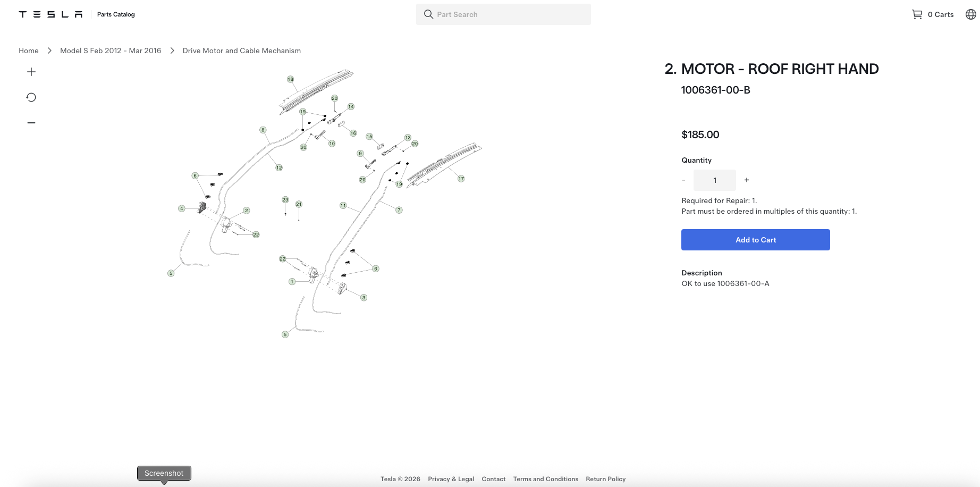Select part callout 2 on the diagram
Image resolution: width=980 pixels, height=487 pixels.
tap(246, 211)
